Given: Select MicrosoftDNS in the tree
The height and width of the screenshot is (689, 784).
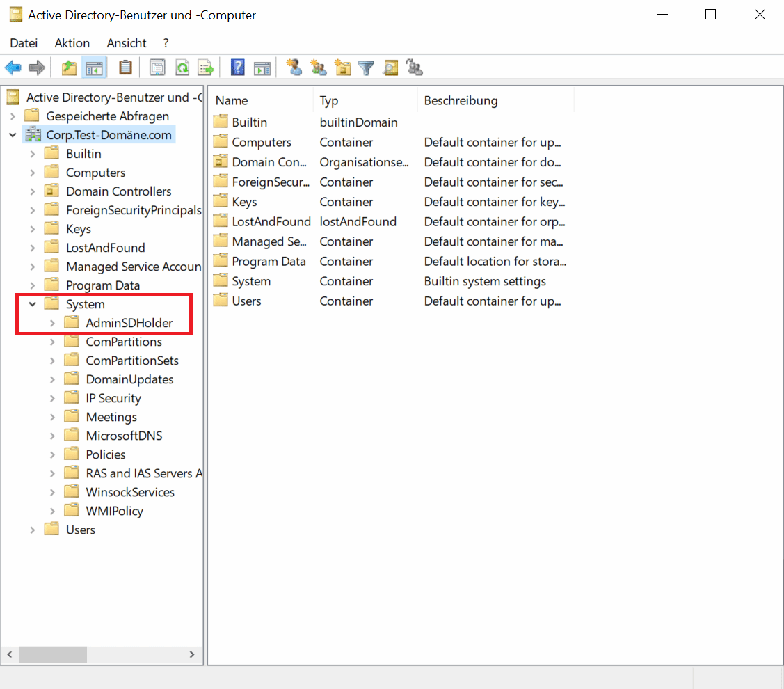Looking at the screenshot, I should (x=124, y=436).
